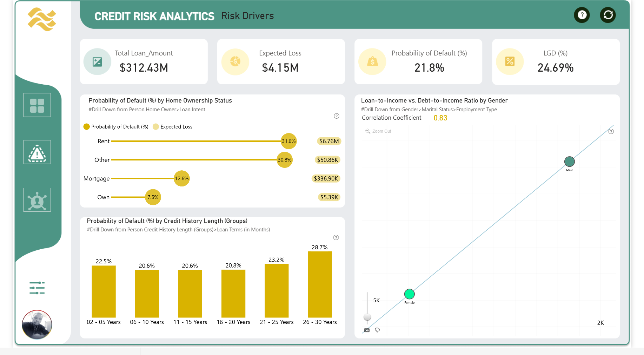Click the focus mode icon below the zoom slider
This screenshot has height=355, width=644.
(367, 330)
